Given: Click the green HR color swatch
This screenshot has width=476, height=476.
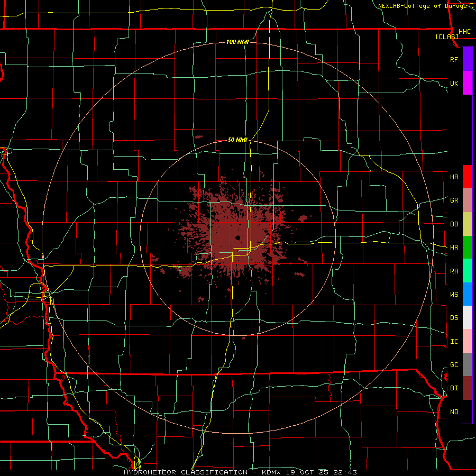Looking at the screenshot, I should coord(467,247).
